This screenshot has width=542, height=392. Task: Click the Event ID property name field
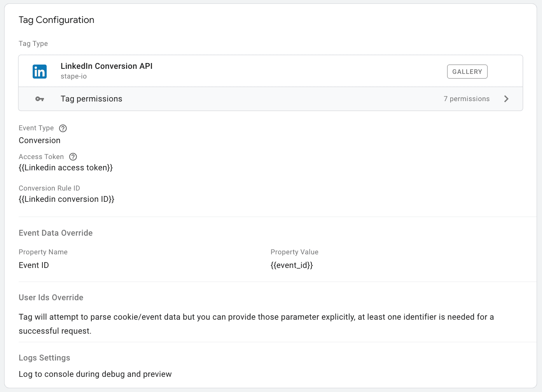[x=33, y=265]
